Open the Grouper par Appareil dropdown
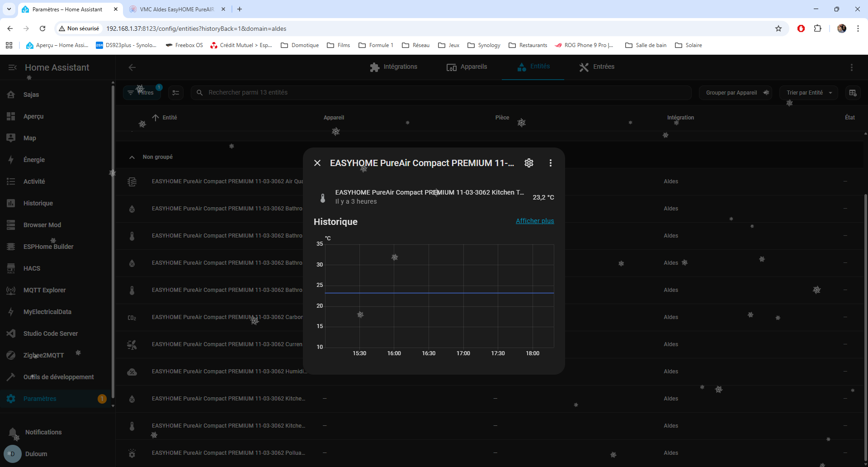Viewport: 868px width, 467px height. click(x=736, y=93)
